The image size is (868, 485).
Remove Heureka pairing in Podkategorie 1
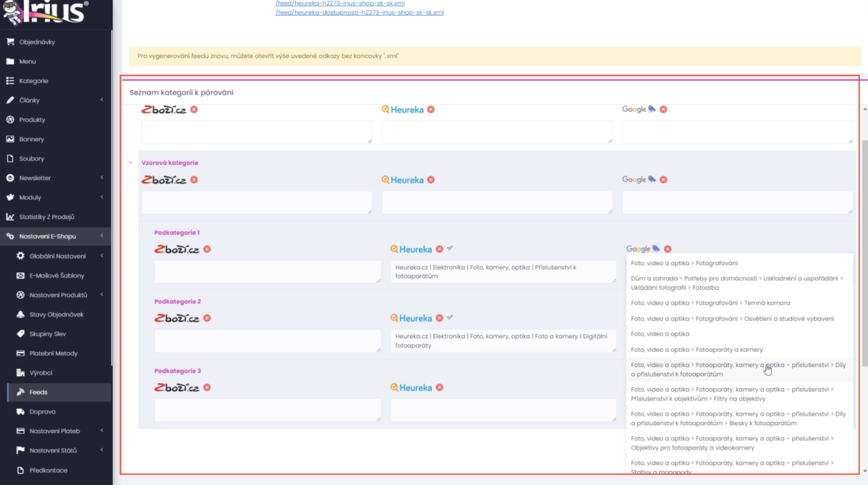tap(439, 249)
